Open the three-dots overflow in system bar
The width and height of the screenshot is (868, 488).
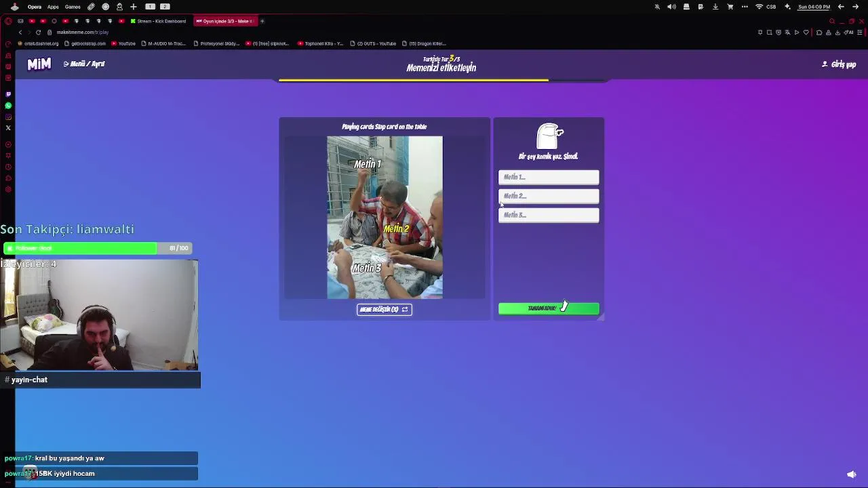[x=745, y=7]
